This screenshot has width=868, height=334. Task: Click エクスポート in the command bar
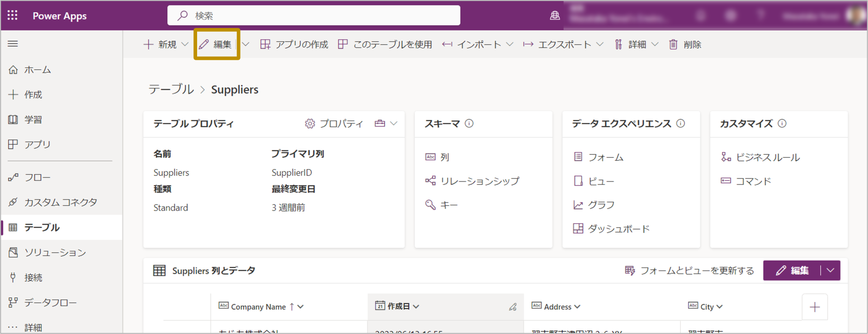557,44
